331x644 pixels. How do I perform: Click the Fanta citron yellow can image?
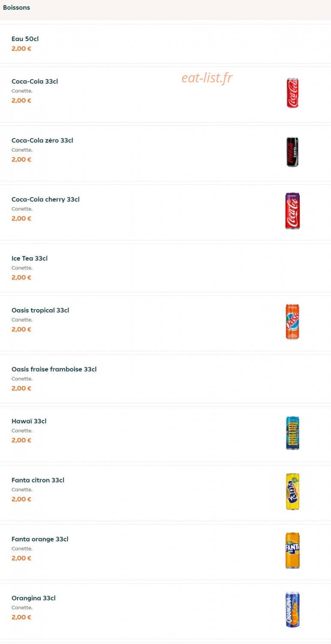point(292,492)
